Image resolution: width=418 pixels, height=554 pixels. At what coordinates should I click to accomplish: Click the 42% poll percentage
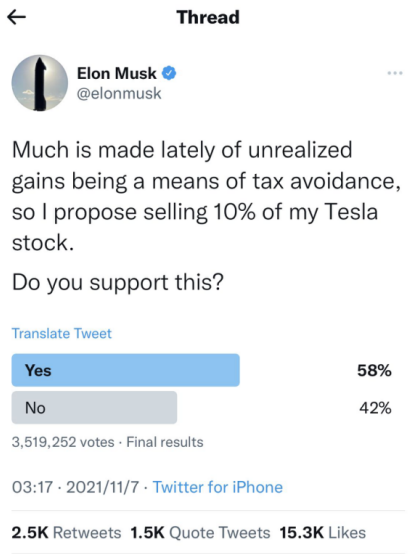[x=375, y=408]
